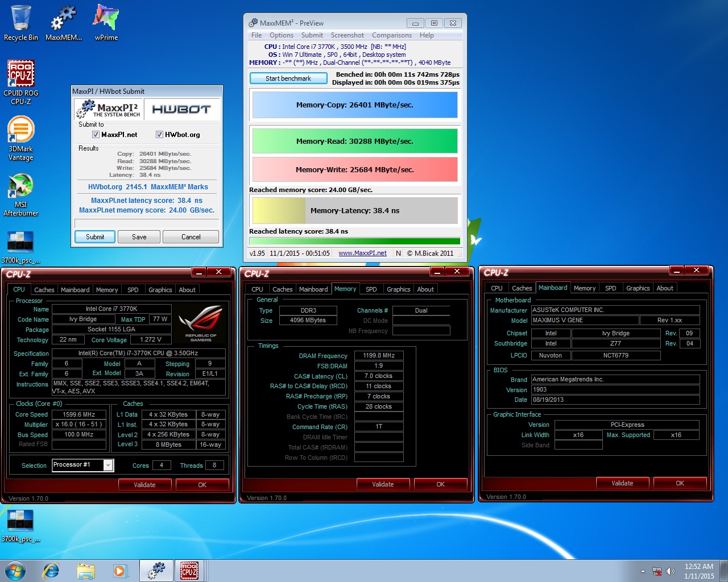Click the Memory-Read 30288 MByte/sec bar

tap(355, 141)
